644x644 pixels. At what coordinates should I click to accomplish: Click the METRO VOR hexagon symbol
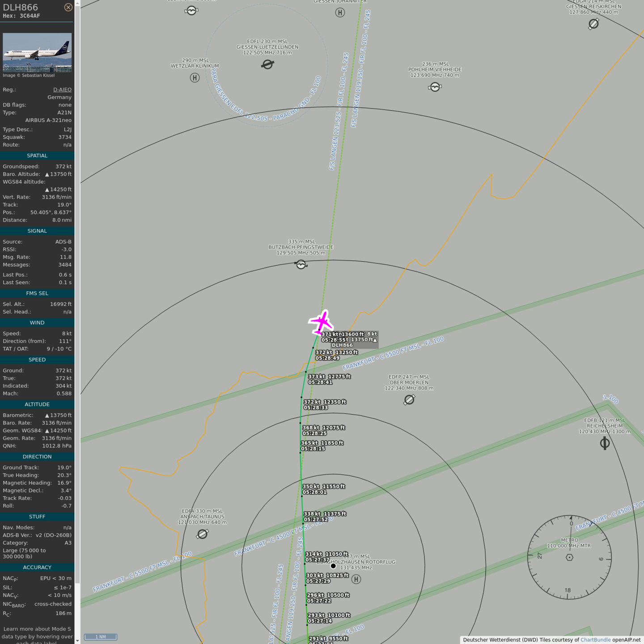point(569,557)
